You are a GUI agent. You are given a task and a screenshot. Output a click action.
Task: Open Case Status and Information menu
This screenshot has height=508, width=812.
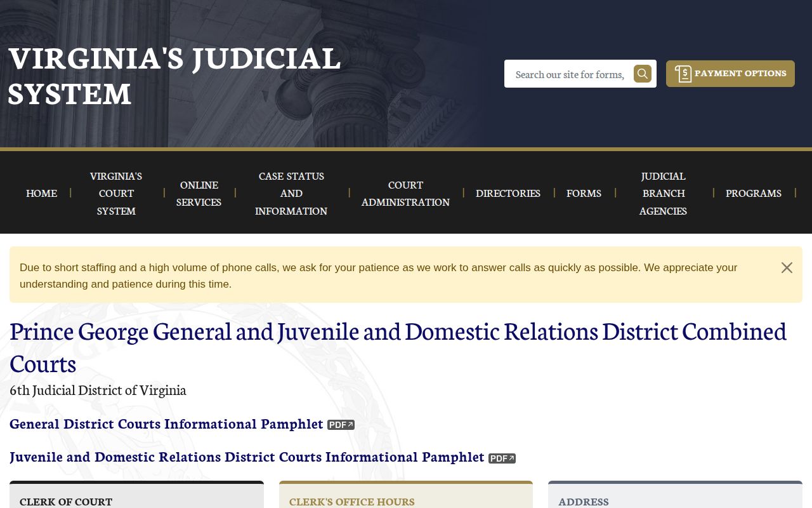tap(291, 193)
